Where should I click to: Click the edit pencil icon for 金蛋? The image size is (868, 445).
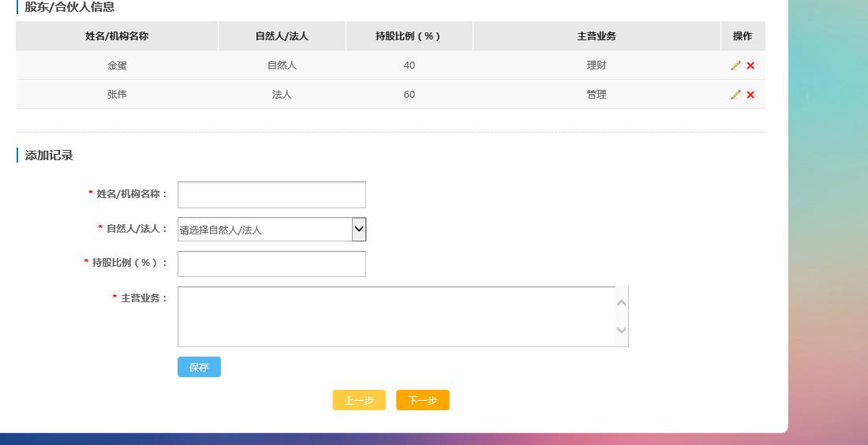point(735,65)
